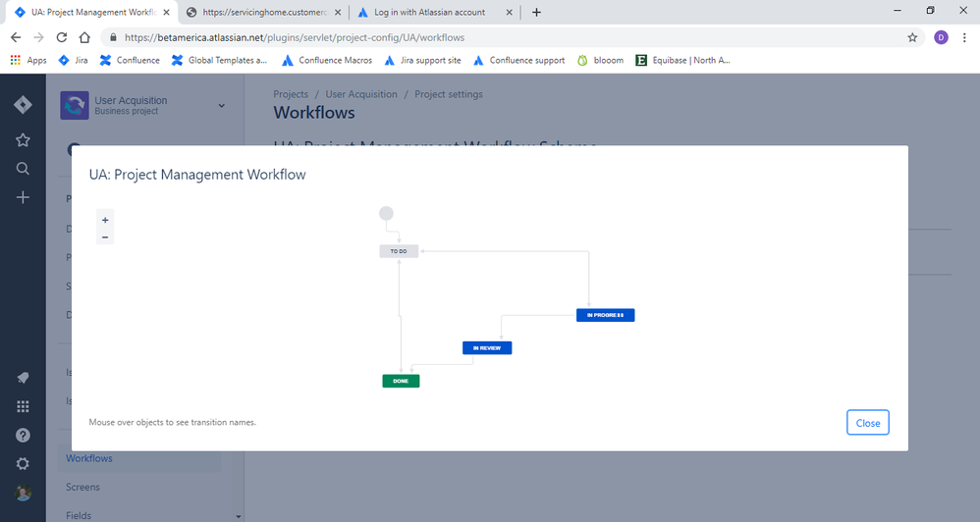Open the Global Templates bookmark

pos(219,60)
